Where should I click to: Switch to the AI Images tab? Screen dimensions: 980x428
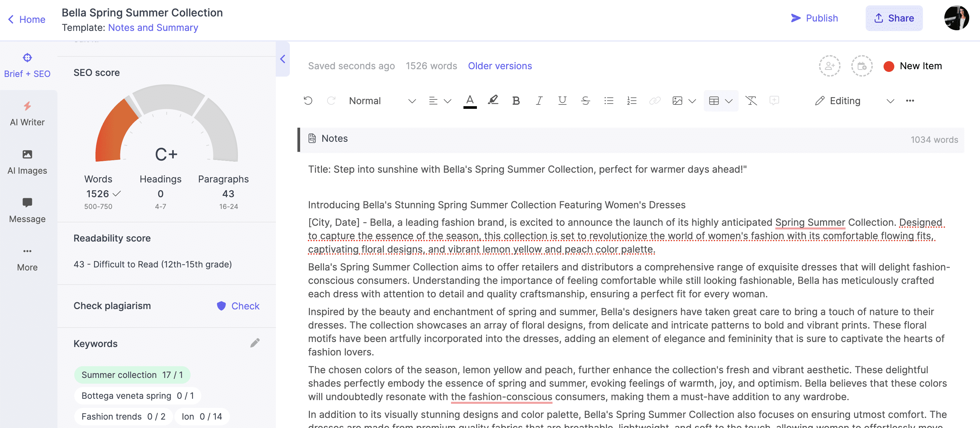click(x=28, y=163)
